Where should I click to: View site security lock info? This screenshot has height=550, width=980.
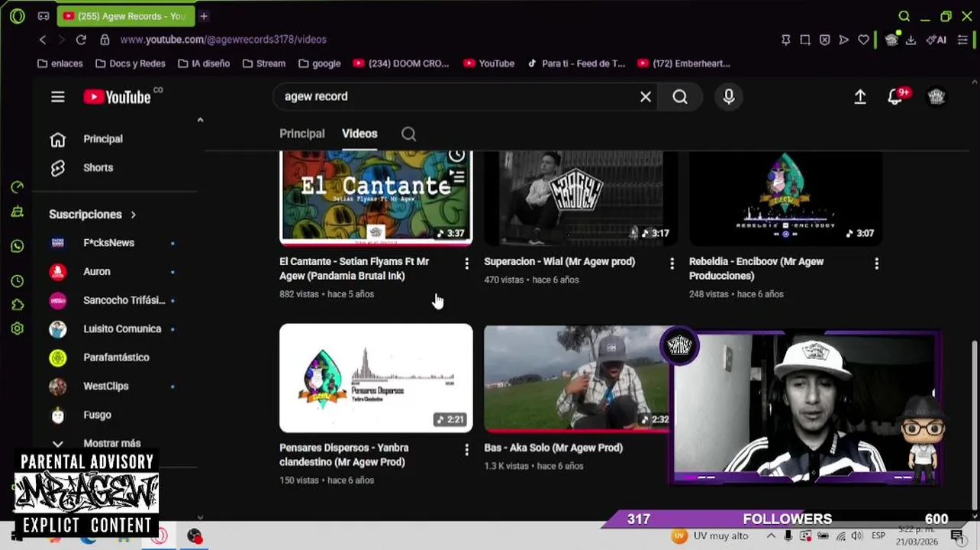[105, 40]
